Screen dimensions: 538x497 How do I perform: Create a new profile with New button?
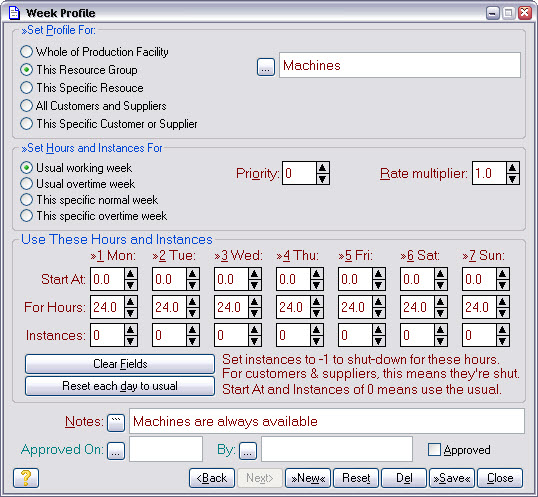click(308, 478)
